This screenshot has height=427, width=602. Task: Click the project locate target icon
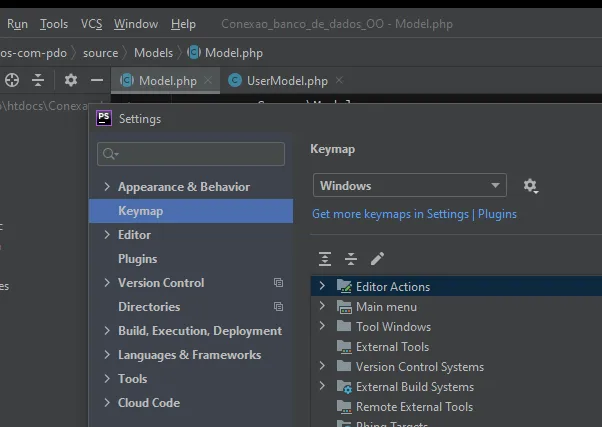[12, 80]
